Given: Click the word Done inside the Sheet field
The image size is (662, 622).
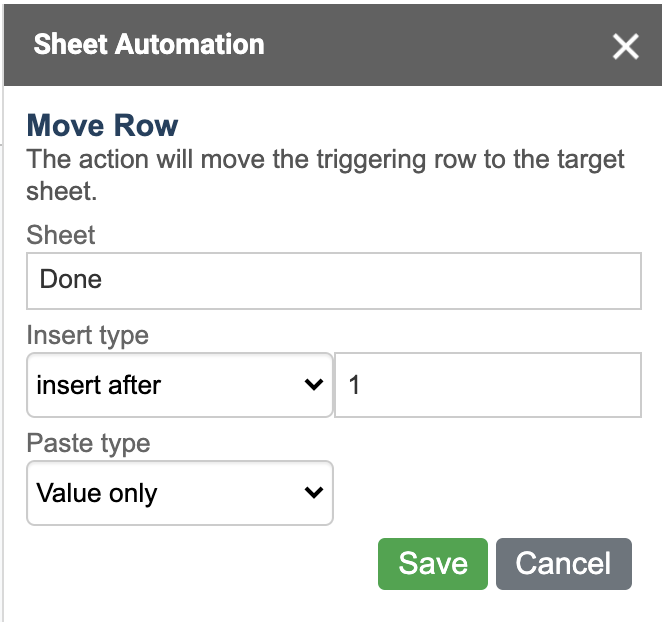Looking at the screenshot, I should [71, 279].
